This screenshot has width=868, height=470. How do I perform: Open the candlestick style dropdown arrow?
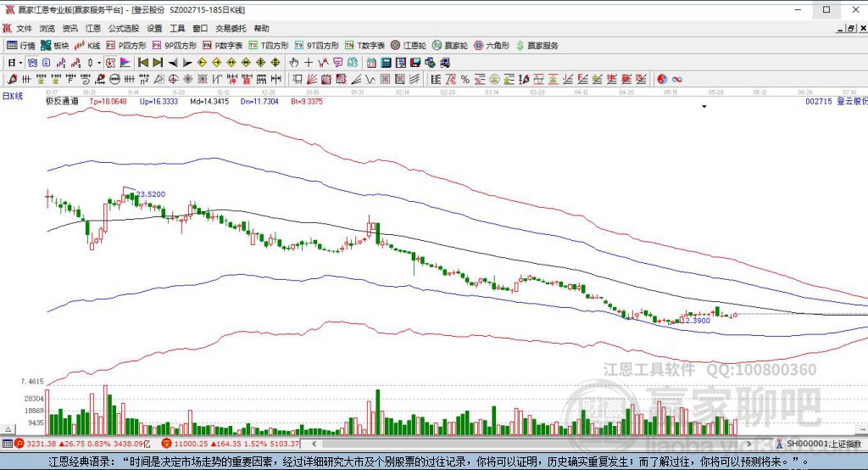coord(98,63)
